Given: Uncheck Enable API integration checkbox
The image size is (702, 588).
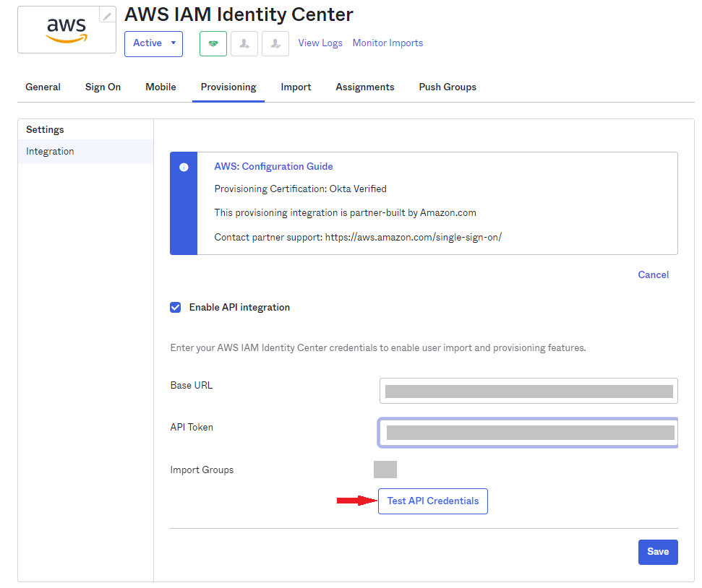Looking at the screenshot, I should click(x=176, y=308).
